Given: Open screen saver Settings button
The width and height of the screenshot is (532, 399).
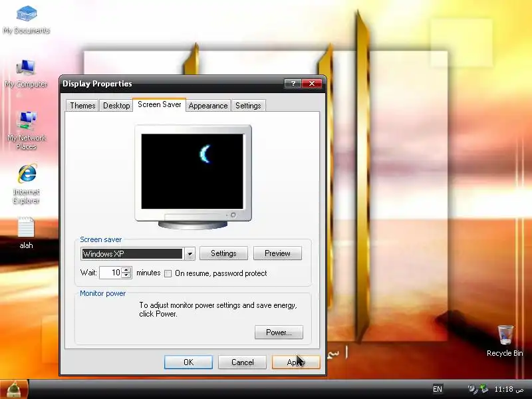Looking at the screenshot, I should (x=223, y=253).
